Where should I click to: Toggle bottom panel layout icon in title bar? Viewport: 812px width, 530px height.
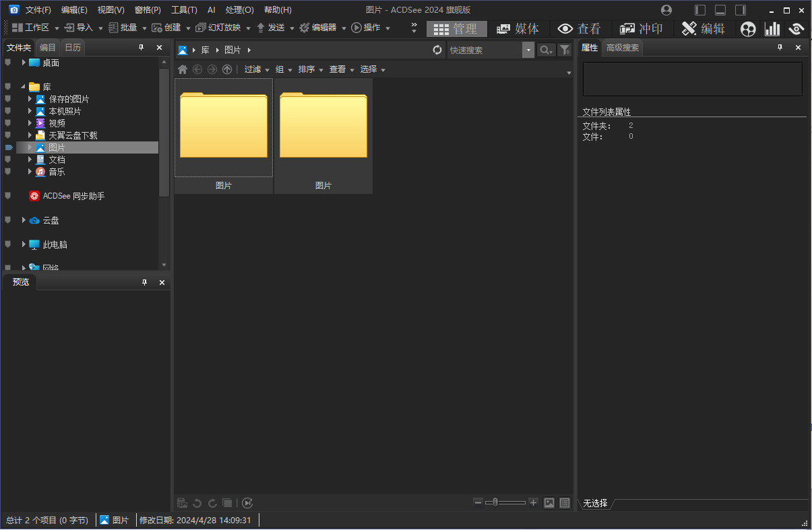720,10
